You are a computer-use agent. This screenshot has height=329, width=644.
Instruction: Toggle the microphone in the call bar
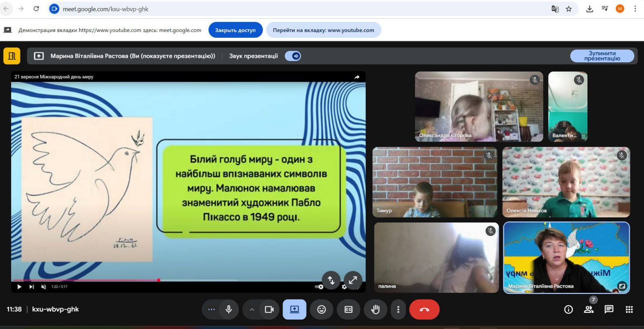pos(229,309)
